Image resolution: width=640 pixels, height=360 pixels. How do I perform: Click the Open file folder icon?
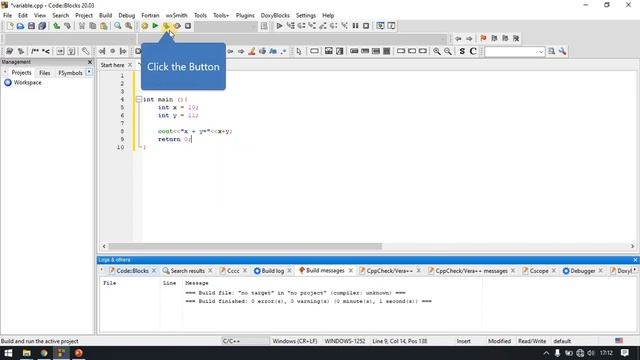(20, 26)
